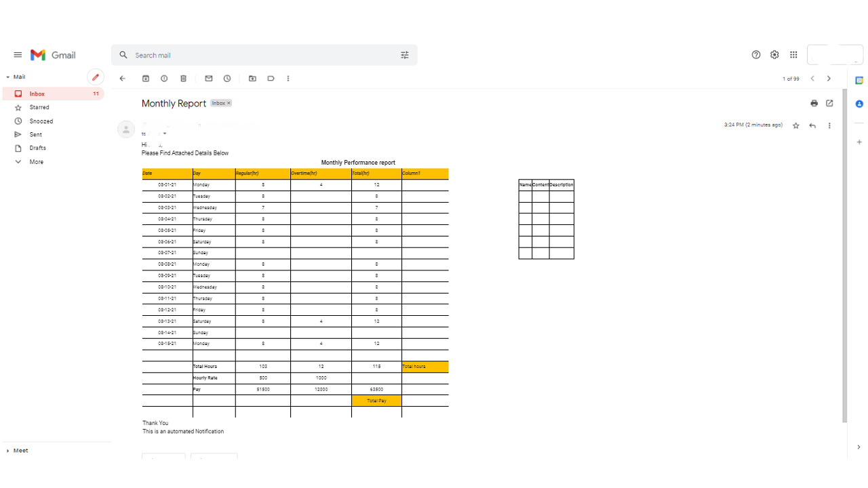Open message More menu beside reply

[x=829, y=125]
